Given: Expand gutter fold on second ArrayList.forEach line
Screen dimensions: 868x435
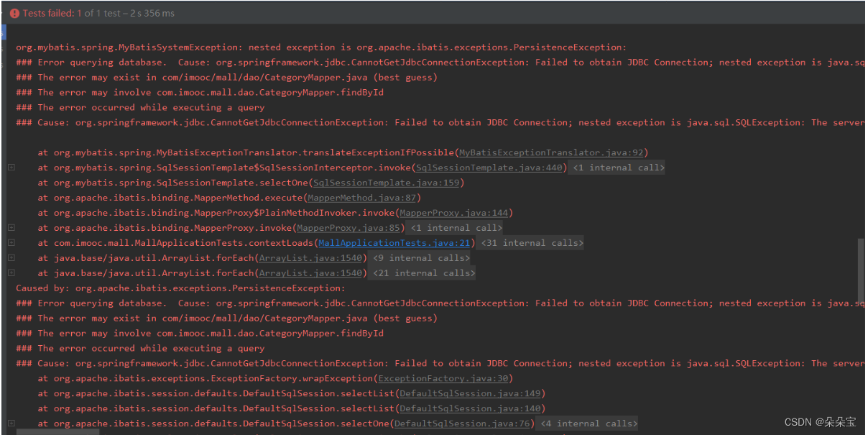Looking at the screenshot, I should [11, 273].
